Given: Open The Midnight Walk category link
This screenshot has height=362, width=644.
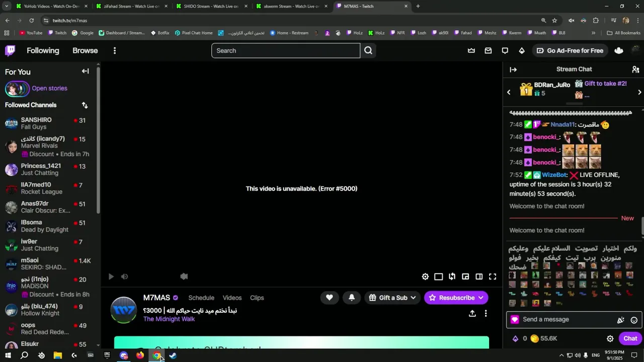Looking at the screenshot, I should pos(169,319).
